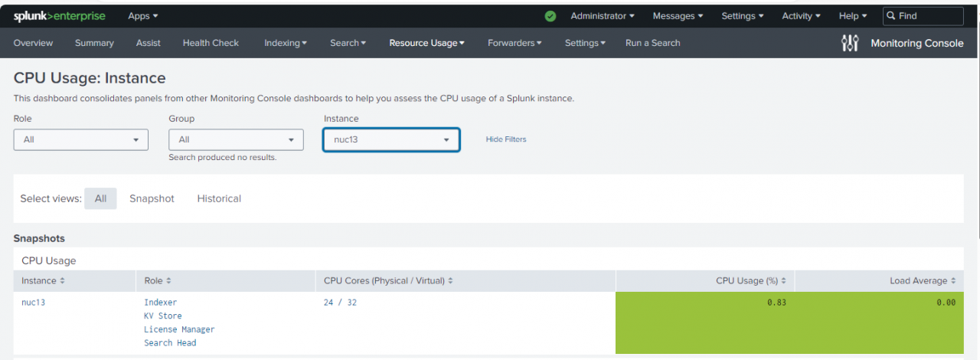Select the Snapshot view

(x=152, y=198)
